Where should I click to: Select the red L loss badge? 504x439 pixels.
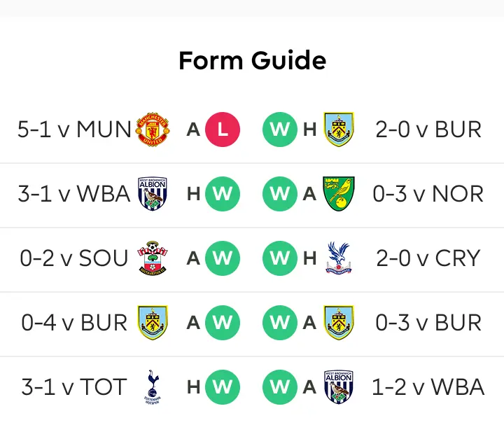pos(223,130)
